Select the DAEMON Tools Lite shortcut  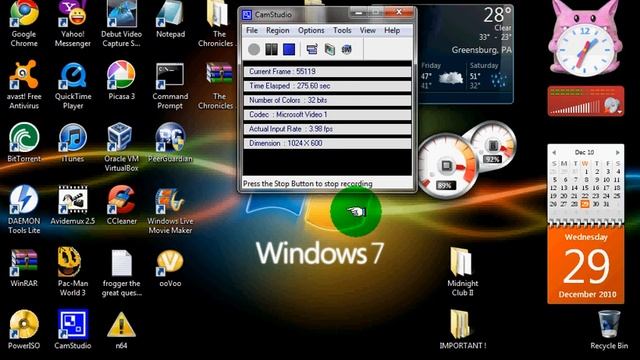(x=24, y=209)
